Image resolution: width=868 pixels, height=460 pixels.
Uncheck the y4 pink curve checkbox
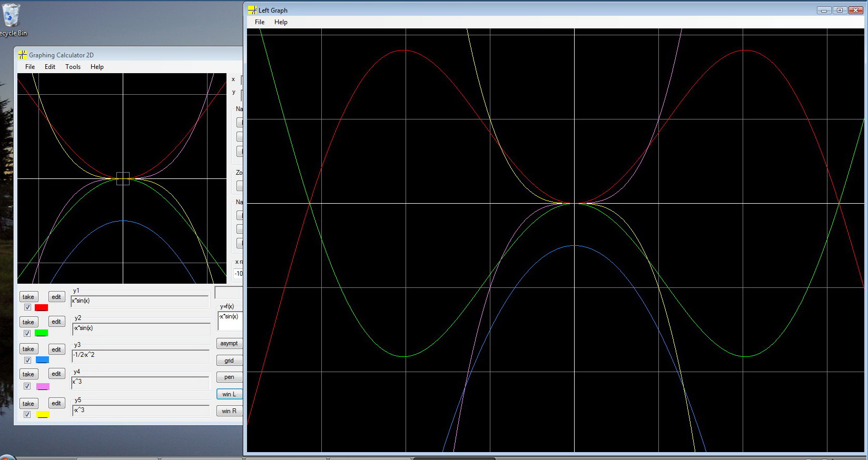point(27,386)
